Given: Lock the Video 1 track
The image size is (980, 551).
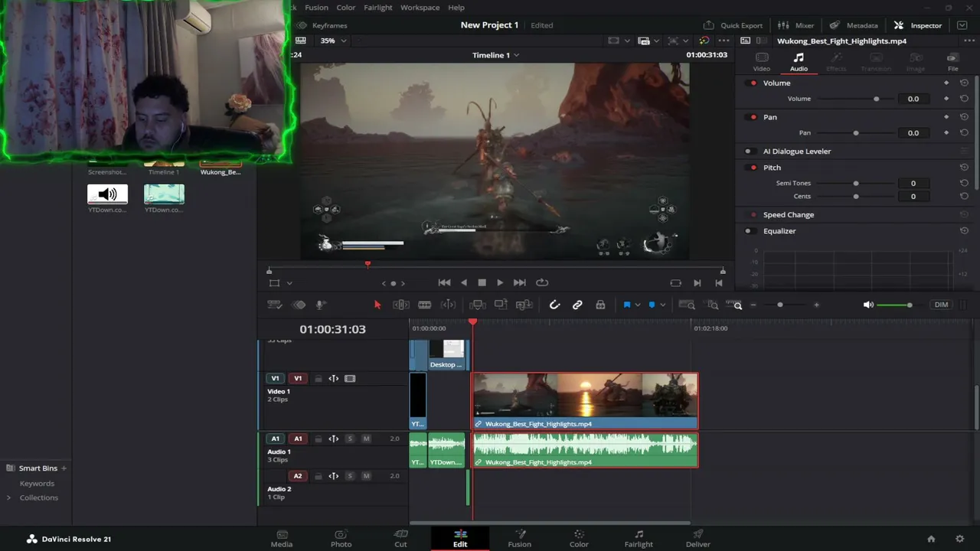Looking at the screenshot, I should [318, 379].
